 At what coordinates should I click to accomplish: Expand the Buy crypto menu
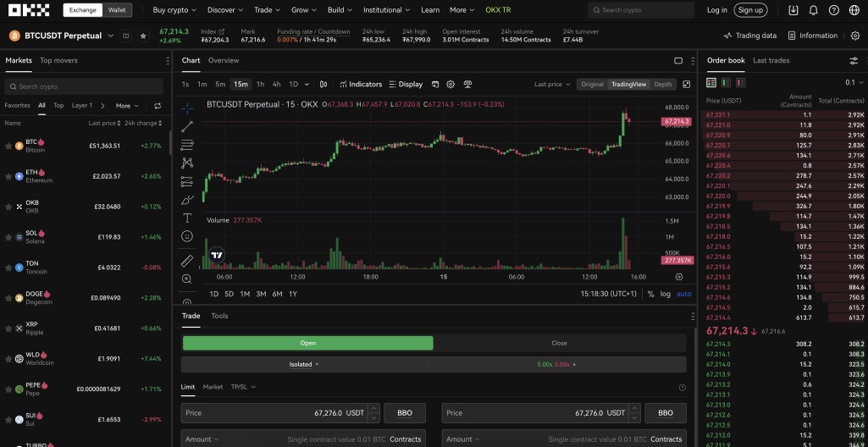174,10
